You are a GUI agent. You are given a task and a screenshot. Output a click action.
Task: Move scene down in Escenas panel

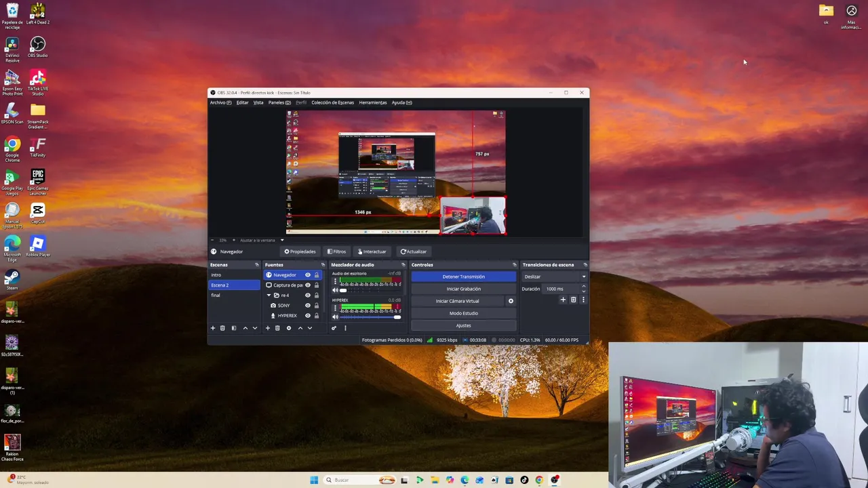pyautogui.click(x=255, y=328)
